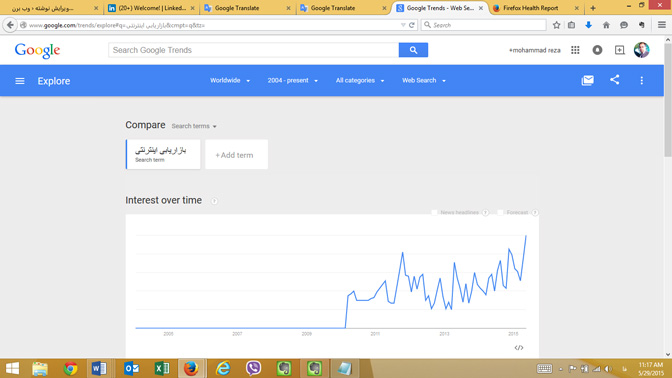Open the Explore hamburger menu
This screenshot has width=672, height=378.
click(20, 81)
